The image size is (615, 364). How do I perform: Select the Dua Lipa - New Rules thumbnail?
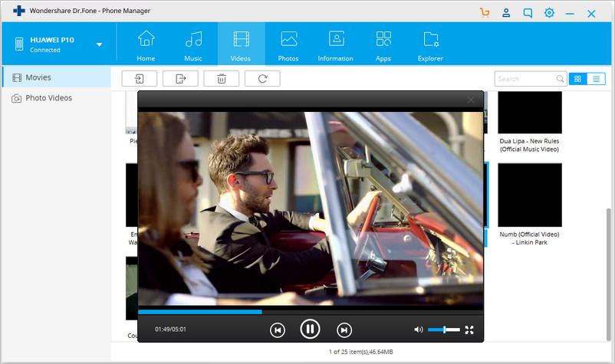530,113
